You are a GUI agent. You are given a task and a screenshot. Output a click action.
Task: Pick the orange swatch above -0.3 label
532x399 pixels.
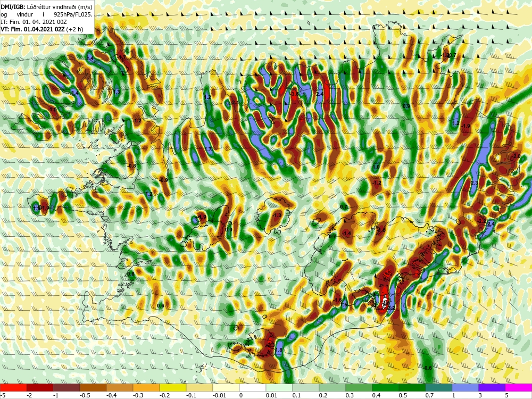pyautogui.click(x=146, y=387)
